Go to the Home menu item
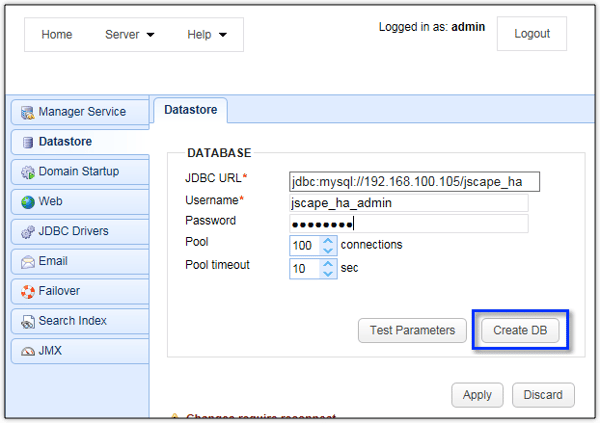 [x=57, y=34]
